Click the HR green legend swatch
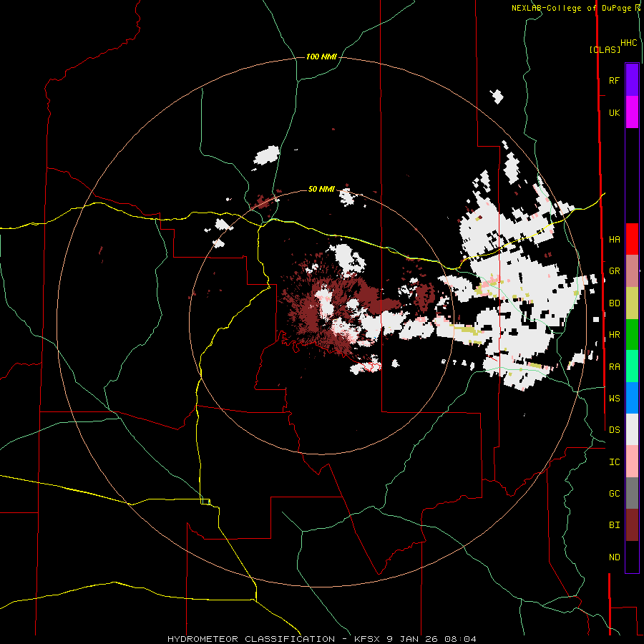 [632, 335]
